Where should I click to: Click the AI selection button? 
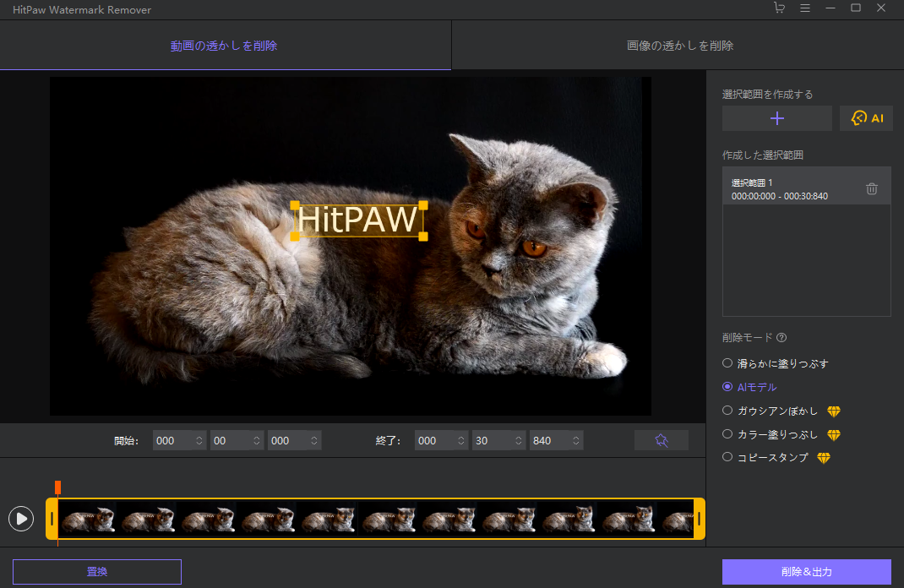(867, 118)
